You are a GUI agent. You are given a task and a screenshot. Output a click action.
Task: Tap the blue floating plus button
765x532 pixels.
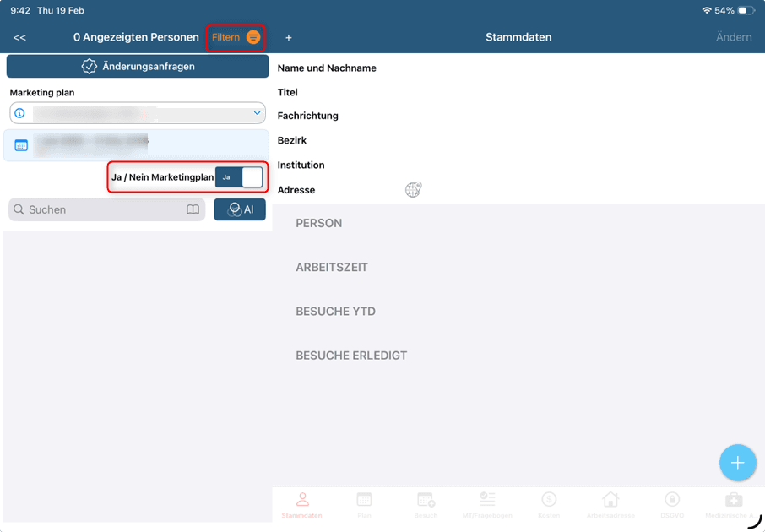tap(737, 463)
